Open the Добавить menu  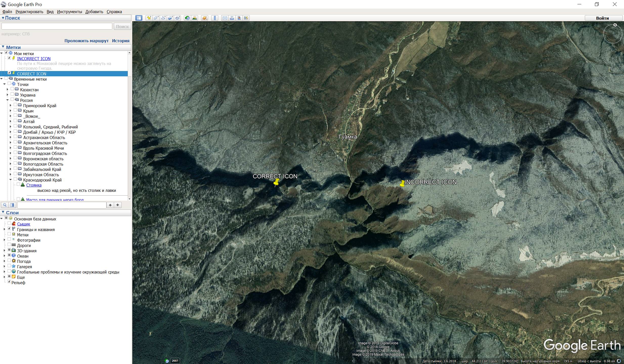[x=94, y=12]
